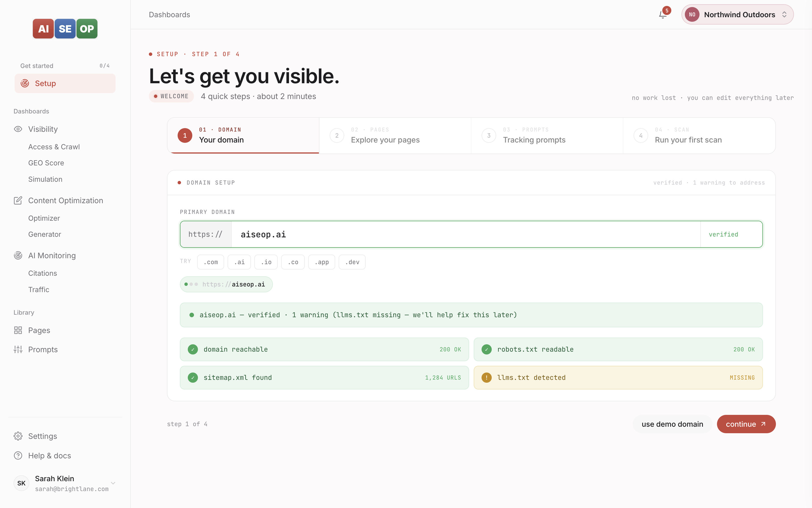Click the verified warning summary banner
Viewport: 812px width, 508px height.
[471, 315]
